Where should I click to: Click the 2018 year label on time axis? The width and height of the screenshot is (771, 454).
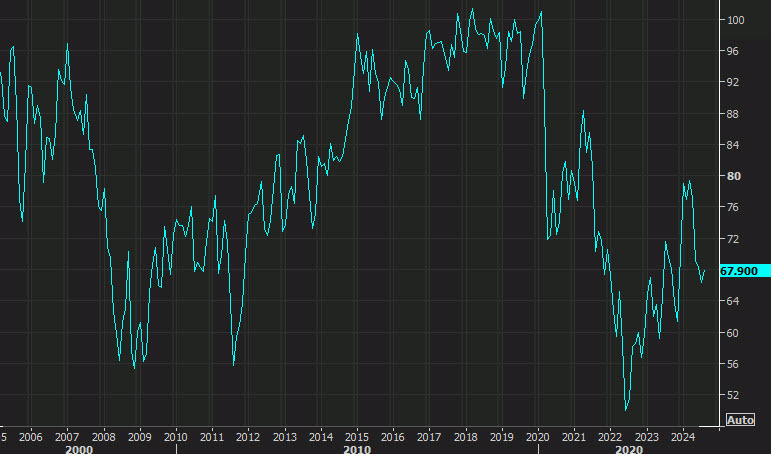[x=465, y=437]
